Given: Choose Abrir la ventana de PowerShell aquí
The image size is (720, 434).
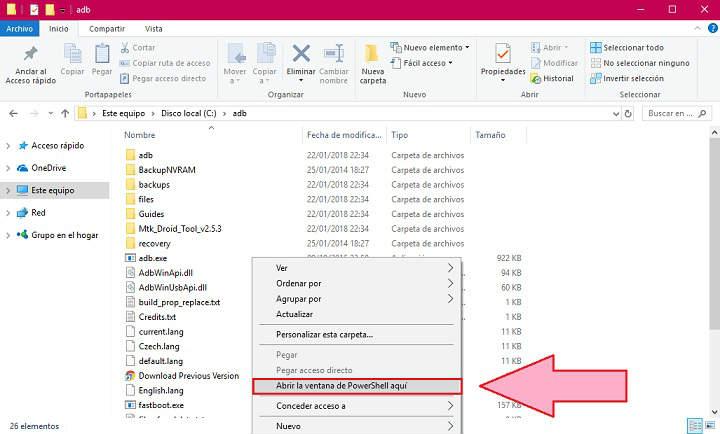Looking at the screenshot, I should (357, 386).
